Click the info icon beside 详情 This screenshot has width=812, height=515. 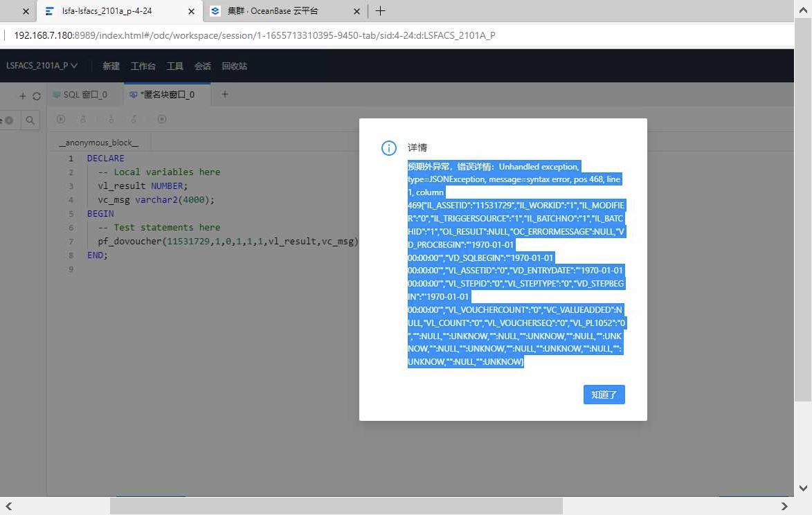click(x=389, y=148)
